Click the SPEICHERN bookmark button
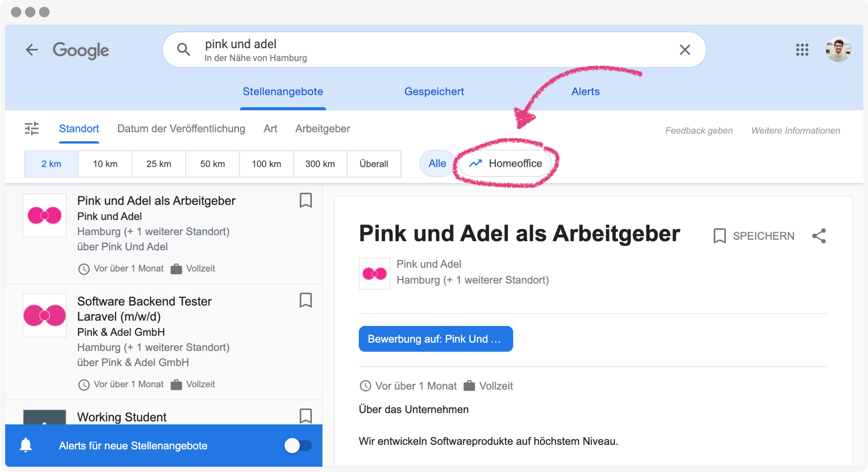Image resolution: width=868 pixels, height=472 pixels. [x=754, y=236]
